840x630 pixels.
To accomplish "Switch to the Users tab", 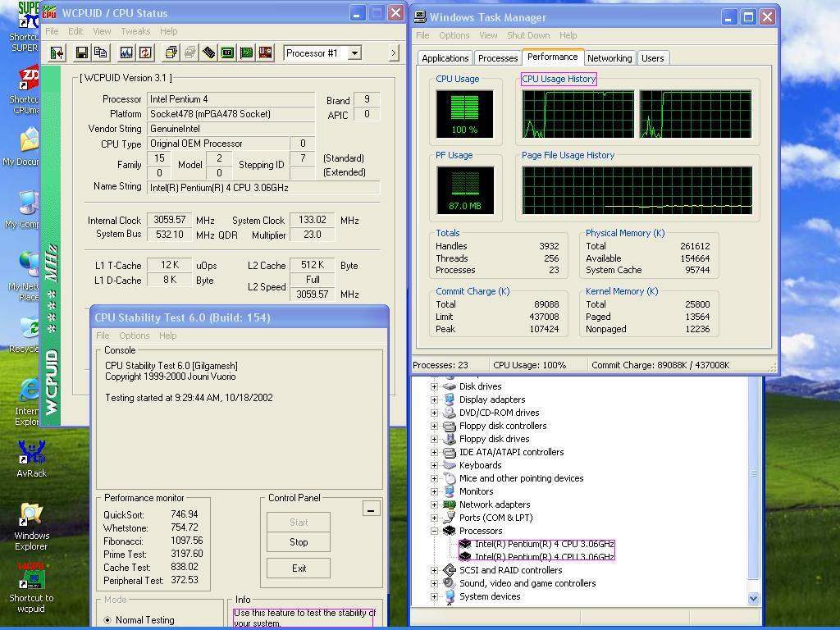I will (x=652, y=58).
